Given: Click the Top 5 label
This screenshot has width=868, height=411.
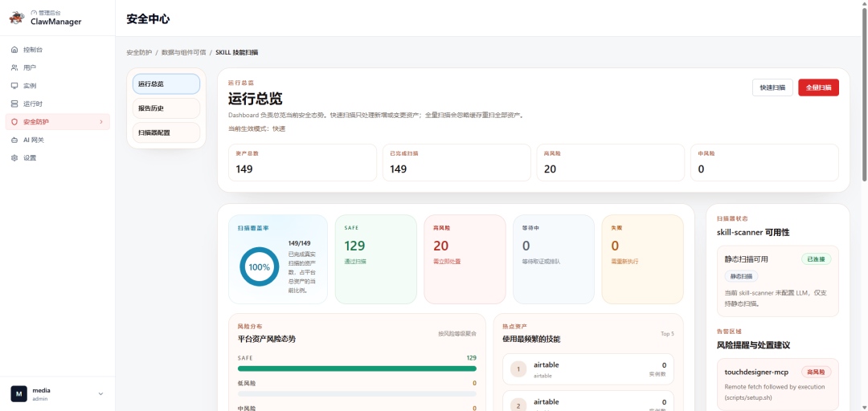Looking at the screenshot, I should [x=667, y=334].
